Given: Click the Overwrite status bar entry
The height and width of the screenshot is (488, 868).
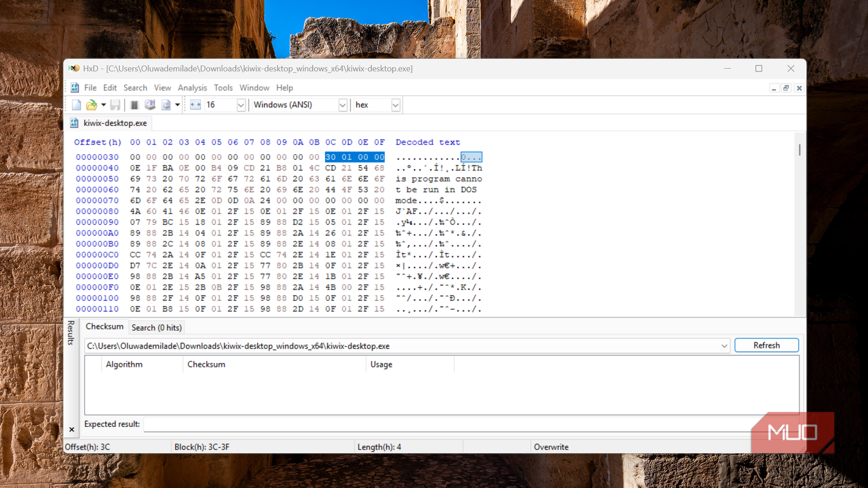Looking at the screenshot, I should click(x=551, y=447).
